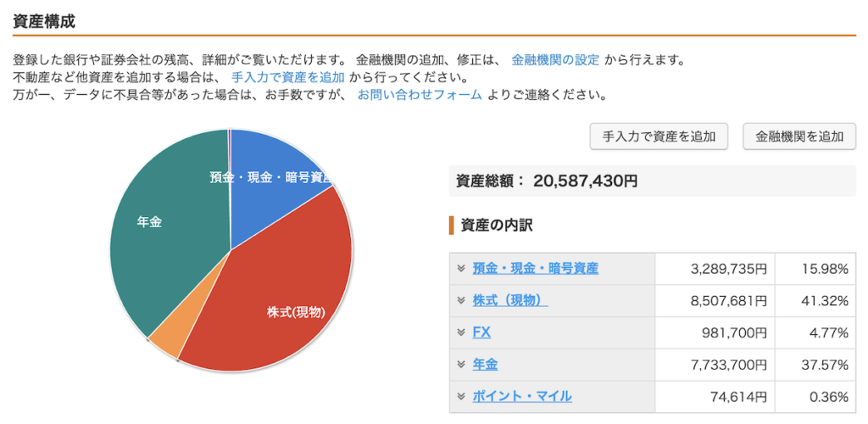Screen dimensions: 868x424
Task: Expand the 預金・現金・暗号資産 row chevron
Action: click(x=461, y=269)
